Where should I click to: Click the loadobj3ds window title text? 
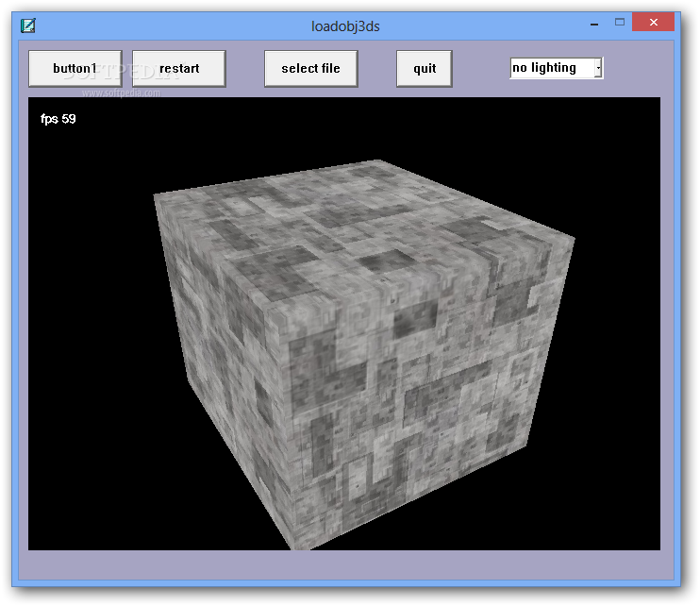pos(345,26)
